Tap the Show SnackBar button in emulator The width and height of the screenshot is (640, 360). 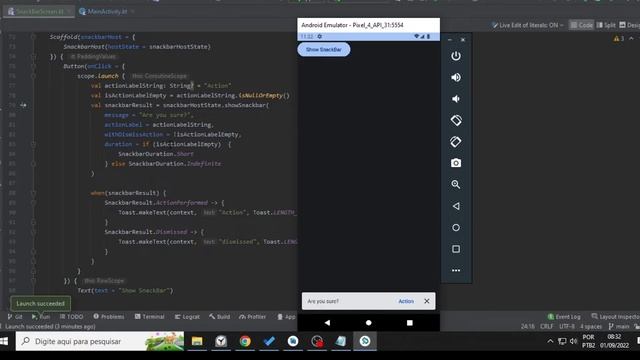[x=324, y=49]
